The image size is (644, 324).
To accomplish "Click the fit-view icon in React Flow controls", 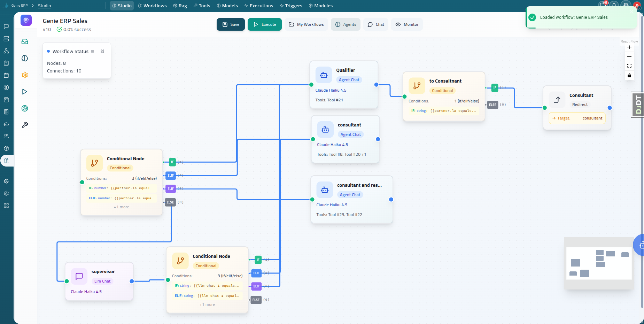I will pyautogui.click(x=629, y=65).
